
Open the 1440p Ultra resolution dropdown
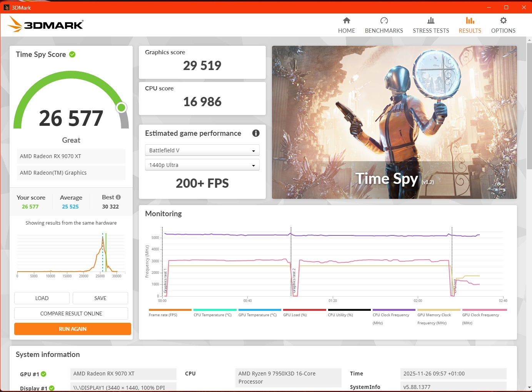(x=202, y=165)
